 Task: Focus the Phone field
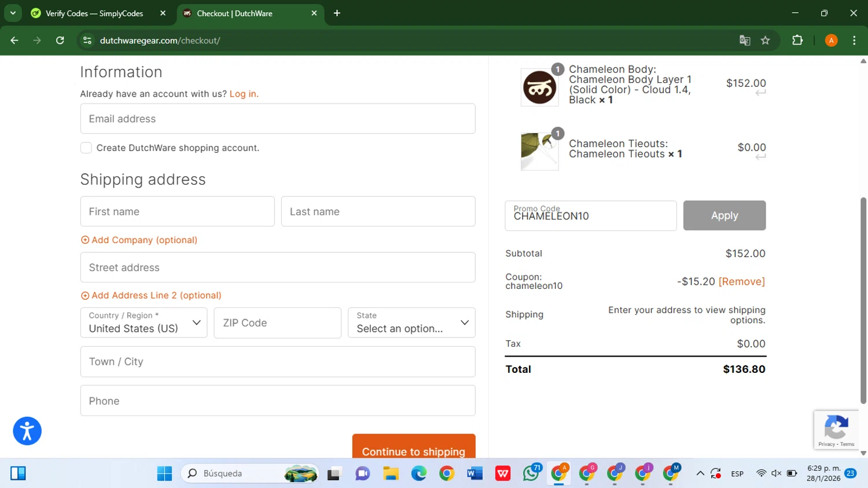click(x=278, y=401)
